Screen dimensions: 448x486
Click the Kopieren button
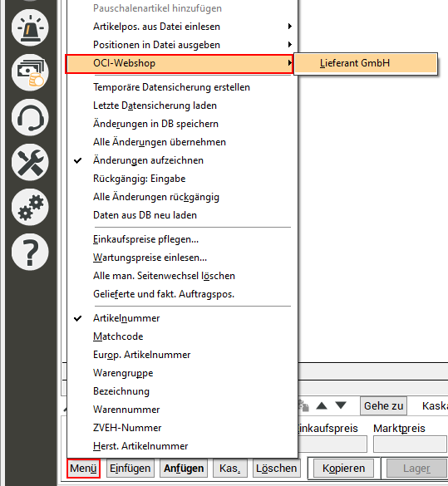point(343,469)
